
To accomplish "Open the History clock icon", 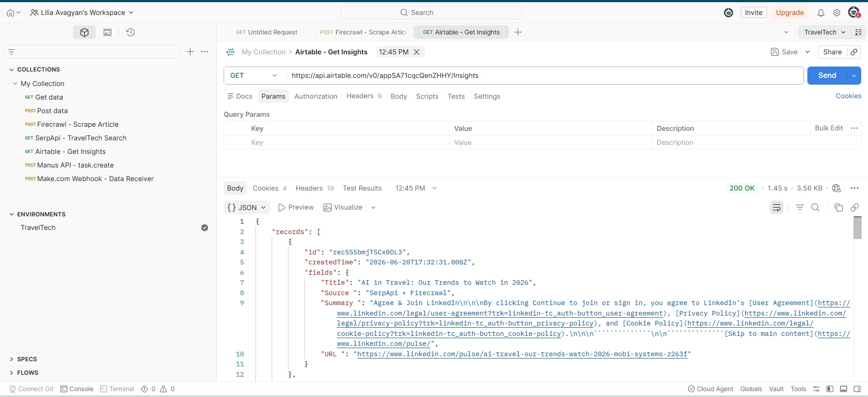I will click(x=130, y=32).
